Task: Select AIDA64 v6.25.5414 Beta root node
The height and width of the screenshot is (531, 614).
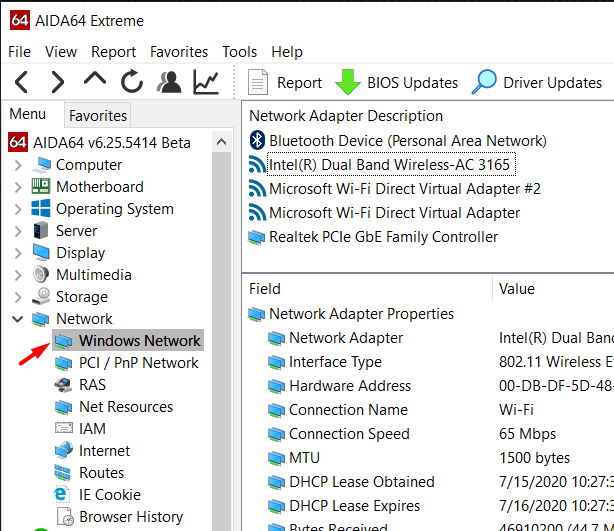Action: tap(112, 143)
